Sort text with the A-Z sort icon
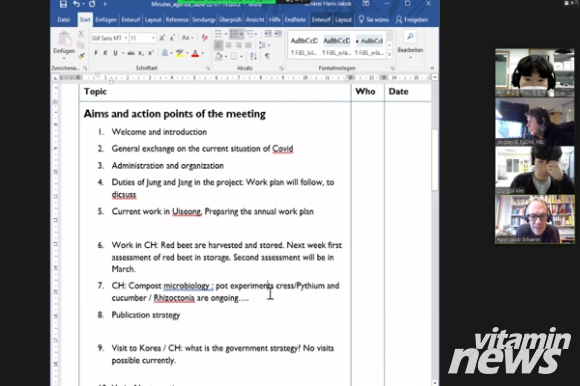The image size is (580, 386). 253,56
